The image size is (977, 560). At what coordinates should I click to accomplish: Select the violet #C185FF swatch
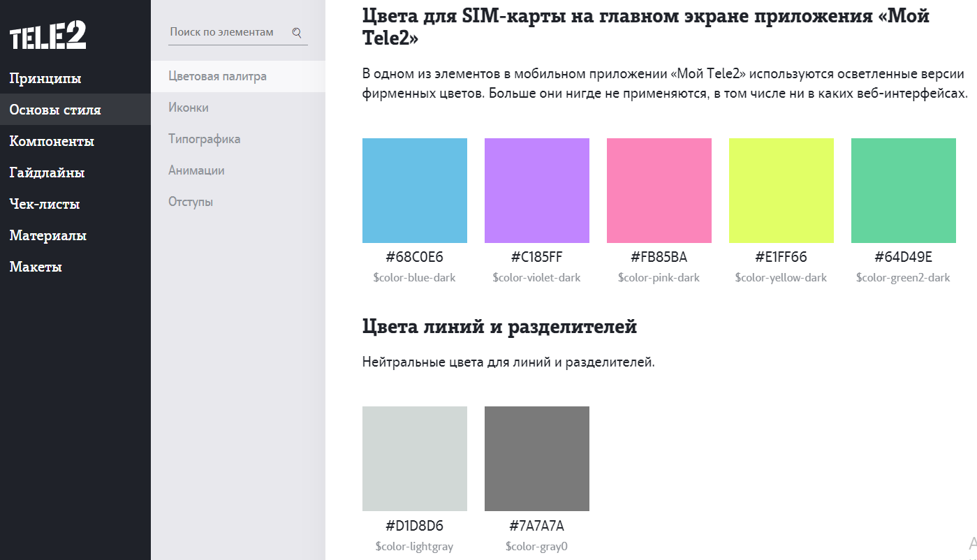(x=537, y=191)
